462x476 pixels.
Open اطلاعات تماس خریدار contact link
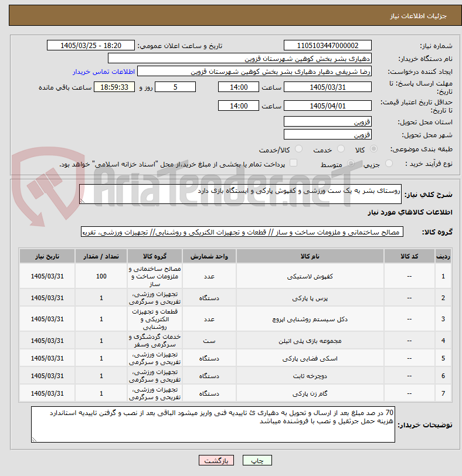point(104,72)
